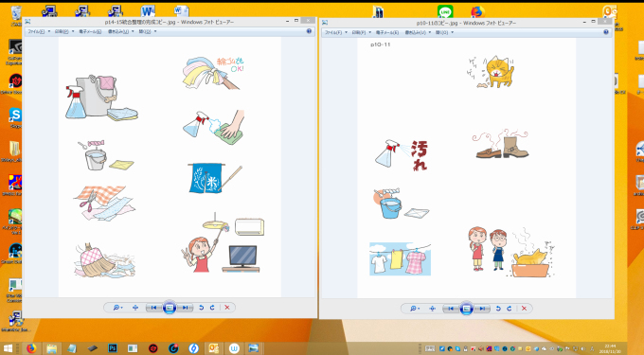Open Outlook from the taskbar
The height and width of the screenshot is (355, 644).
coord(214,348)
